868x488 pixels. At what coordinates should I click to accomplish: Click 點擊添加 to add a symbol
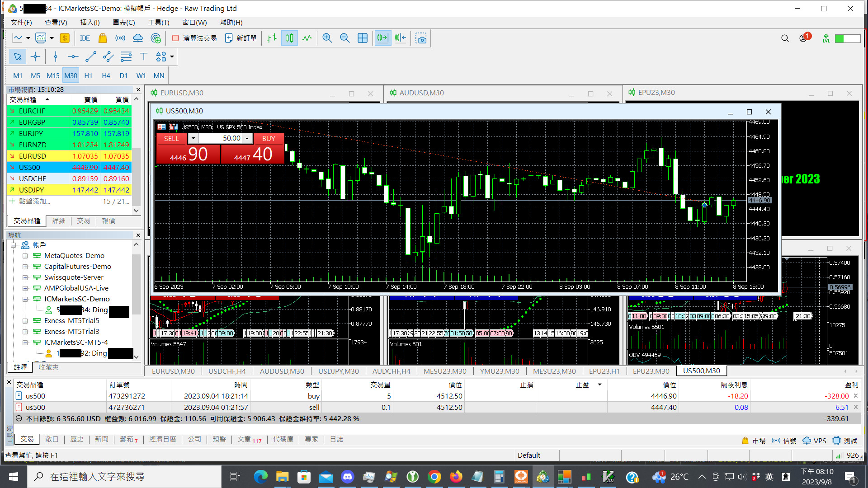(34, 201)
